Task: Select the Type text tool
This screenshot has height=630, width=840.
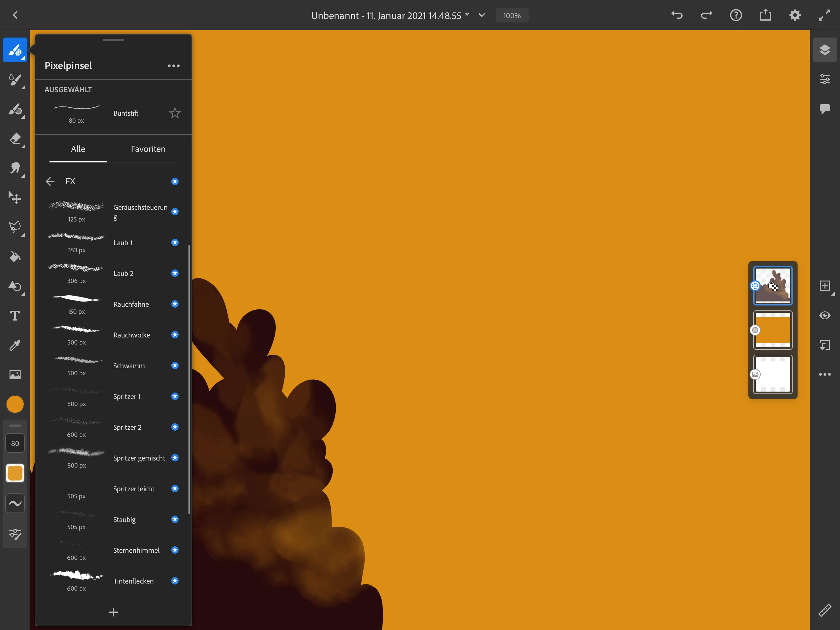Action: click(x=15, y=316)
